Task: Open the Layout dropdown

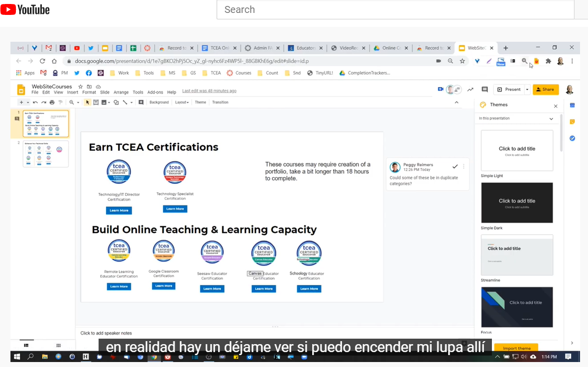Action: 182,102
